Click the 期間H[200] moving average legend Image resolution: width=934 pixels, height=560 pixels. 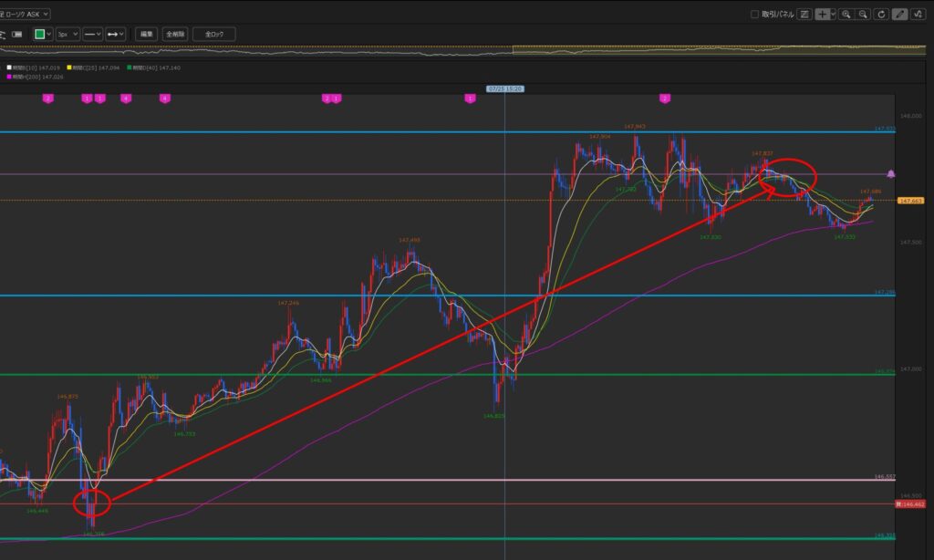pyautogui.click(x=36, y=77)
